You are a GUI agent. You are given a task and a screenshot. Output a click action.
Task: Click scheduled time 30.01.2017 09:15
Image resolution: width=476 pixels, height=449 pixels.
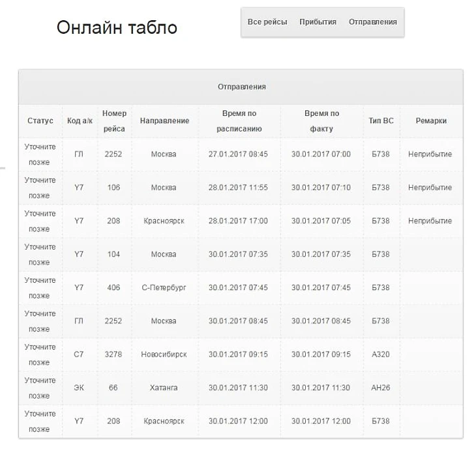(238, 355)
